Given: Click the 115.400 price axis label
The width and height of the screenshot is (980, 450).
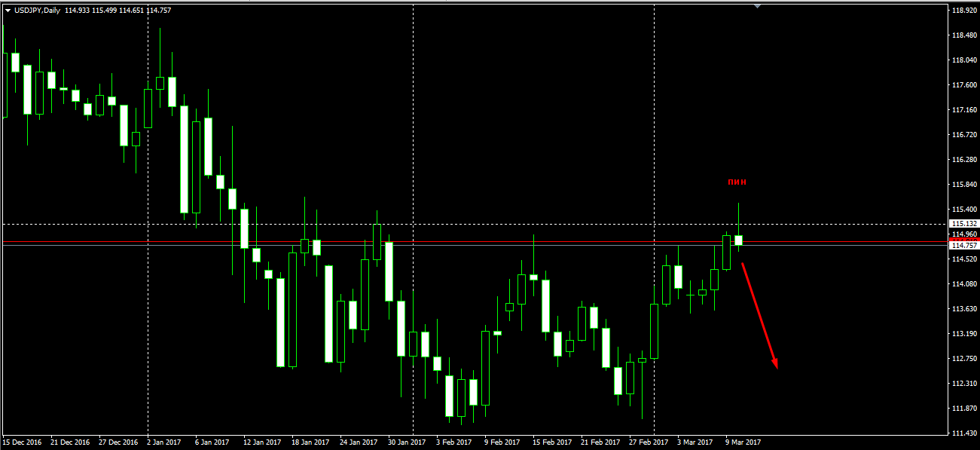Looking at the screenshot, I should (x=964, y=210).
